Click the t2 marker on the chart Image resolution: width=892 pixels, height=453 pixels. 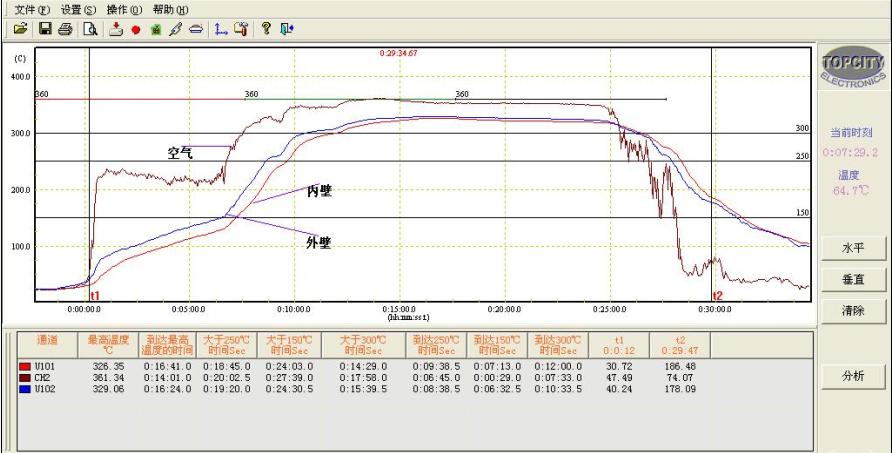[717, 295]
